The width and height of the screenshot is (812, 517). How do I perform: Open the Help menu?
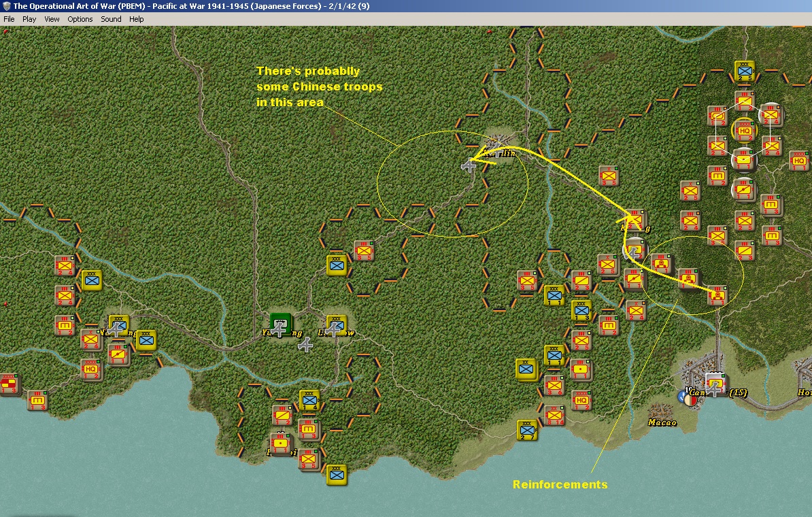click(136, 19)
